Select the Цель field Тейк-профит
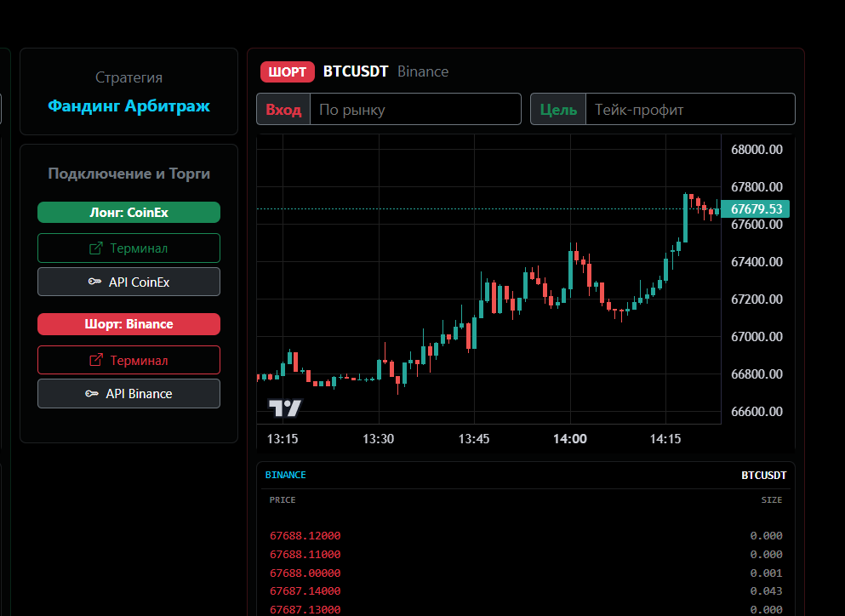 [690, 110]
